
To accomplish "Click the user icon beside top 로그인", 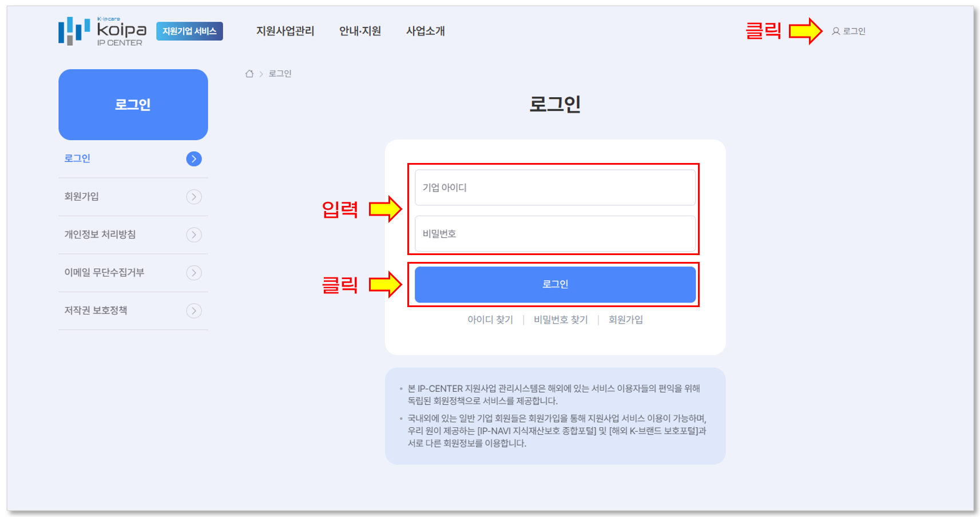I will [836, 31].
